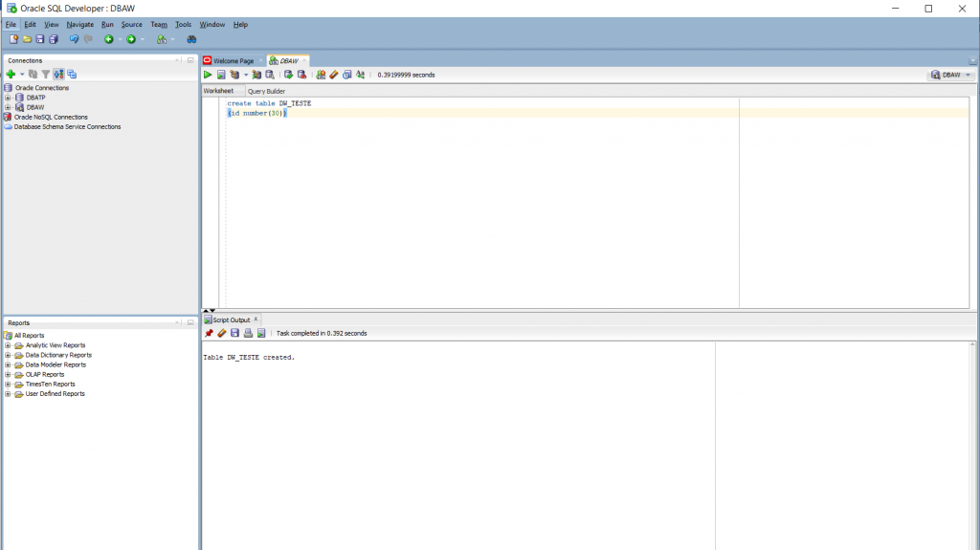Screen dimensions: 980x550
Task: Open Back navigation history dropdown arrow
Action: (x=120, y=39)
